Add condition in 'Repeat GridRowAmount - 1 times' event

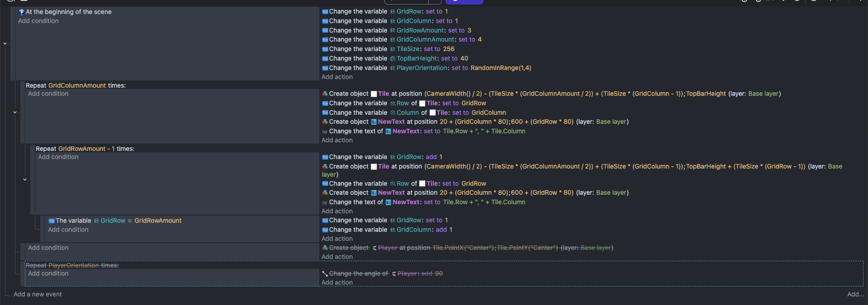point(58,157)
